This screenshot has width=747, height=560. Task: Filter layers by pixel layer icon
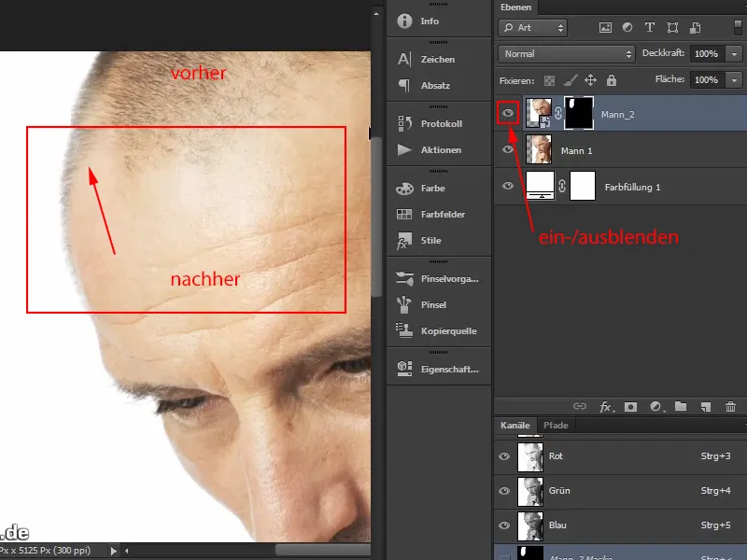pyautogui.click(x=605, y=28)
